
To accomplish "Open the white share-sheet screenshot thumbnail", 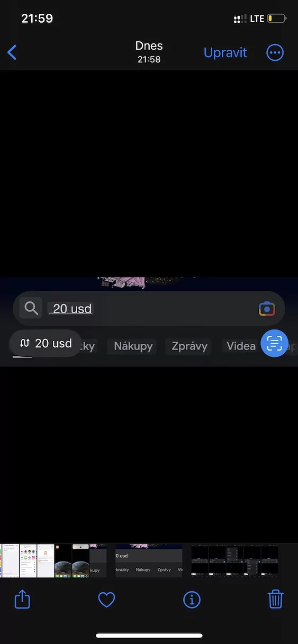I will click(28, 560).
